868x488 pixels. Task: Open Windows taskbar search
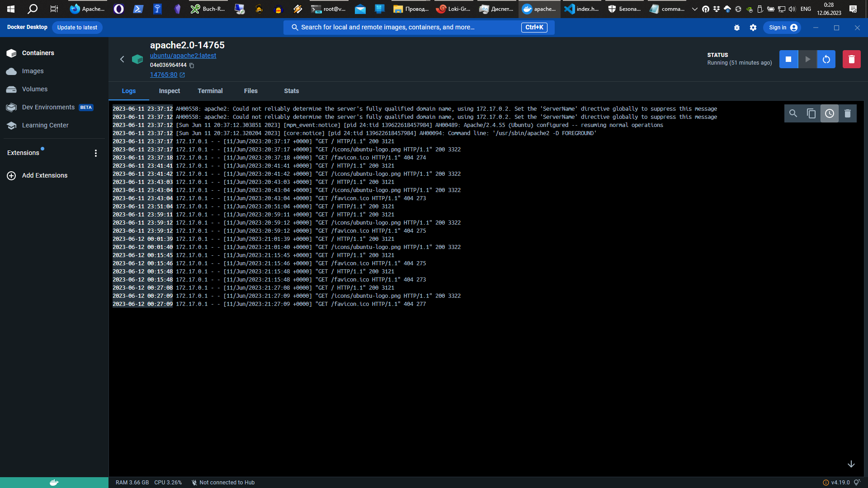(x=33, y=9)
